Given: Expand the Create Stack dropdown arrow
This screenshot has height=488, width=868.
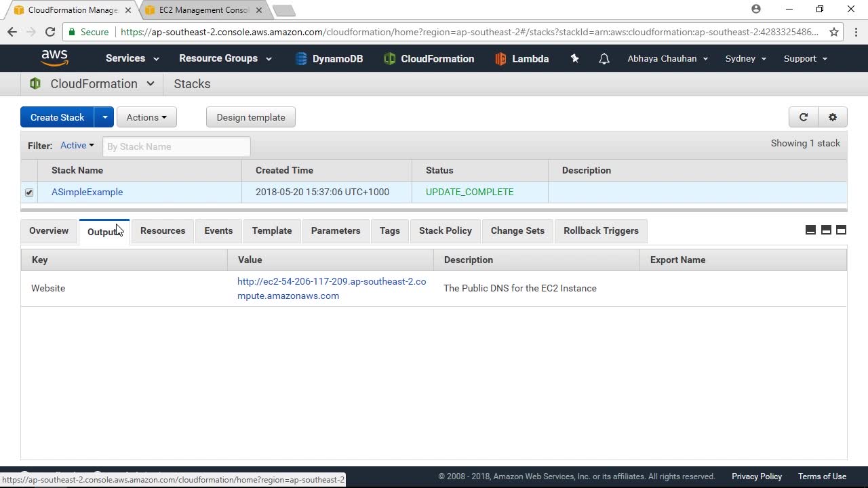Looking at the screenshot, I should coord(104,117).
